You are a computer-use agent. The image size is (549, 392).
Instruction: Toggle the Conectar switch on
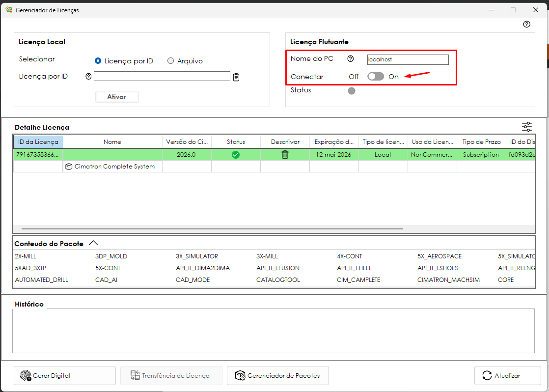click(x=376, y=76)
